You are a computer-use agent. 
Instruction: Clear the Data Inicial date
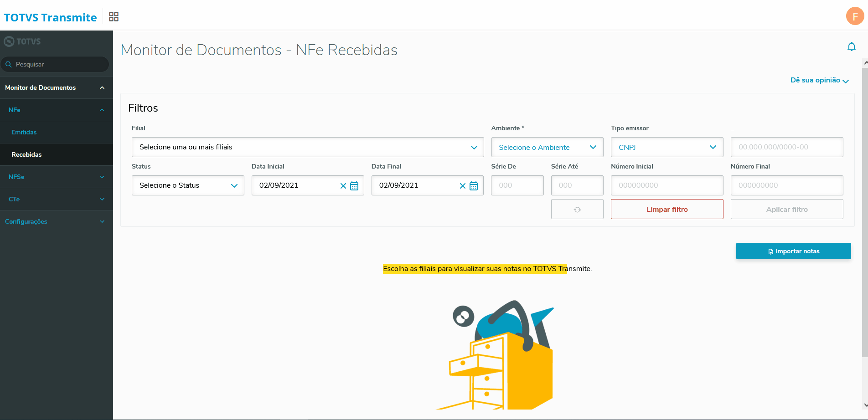pos(343,186)
